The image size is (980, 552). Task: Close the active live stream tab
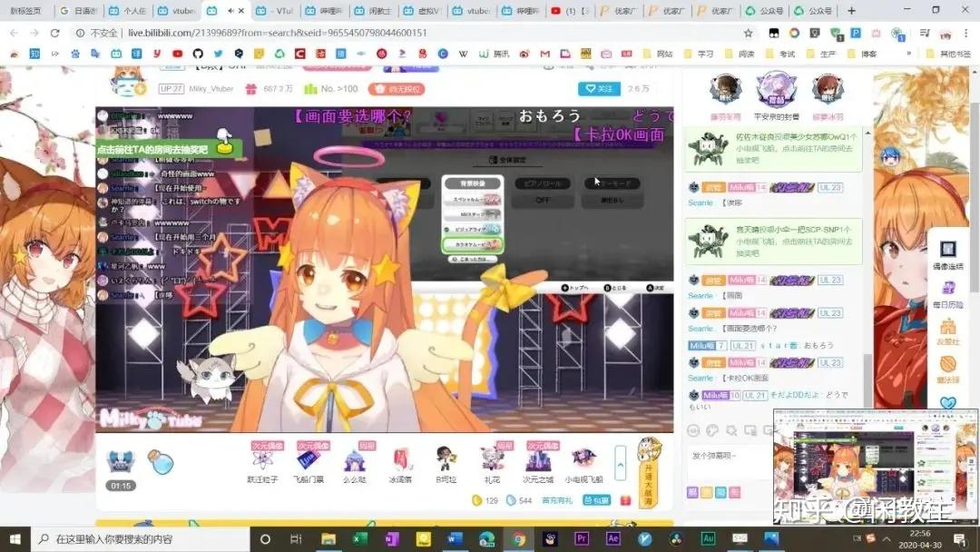241,11
